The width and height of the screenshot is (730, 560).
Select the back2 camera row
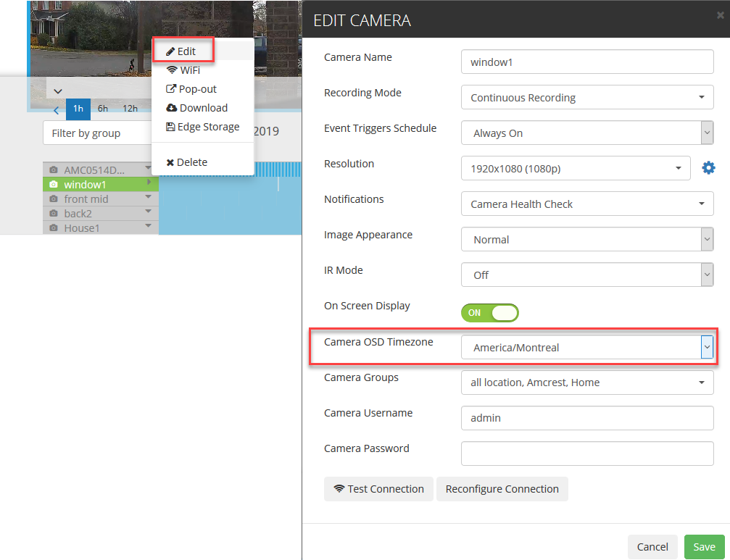[x=101, y=214]
